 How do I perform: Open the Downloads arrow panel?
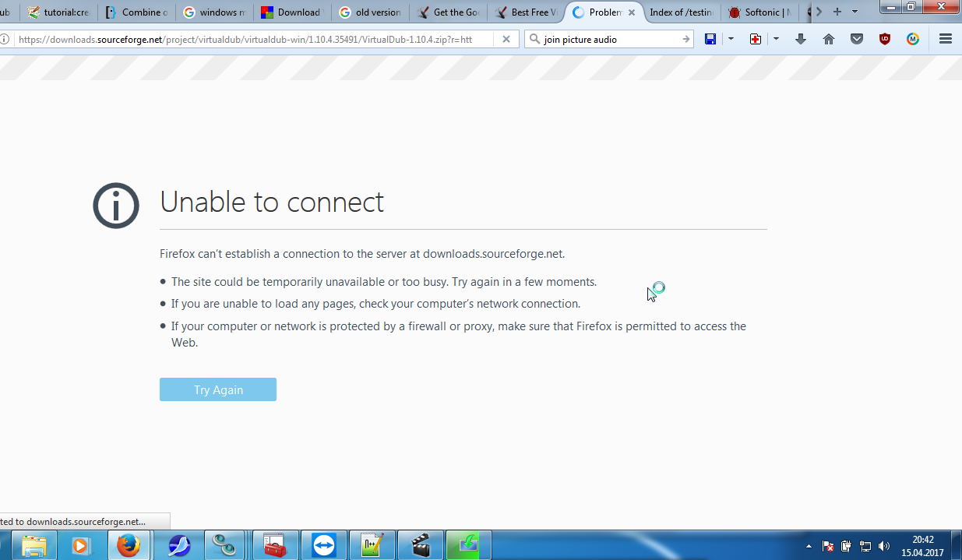[801, 39]
